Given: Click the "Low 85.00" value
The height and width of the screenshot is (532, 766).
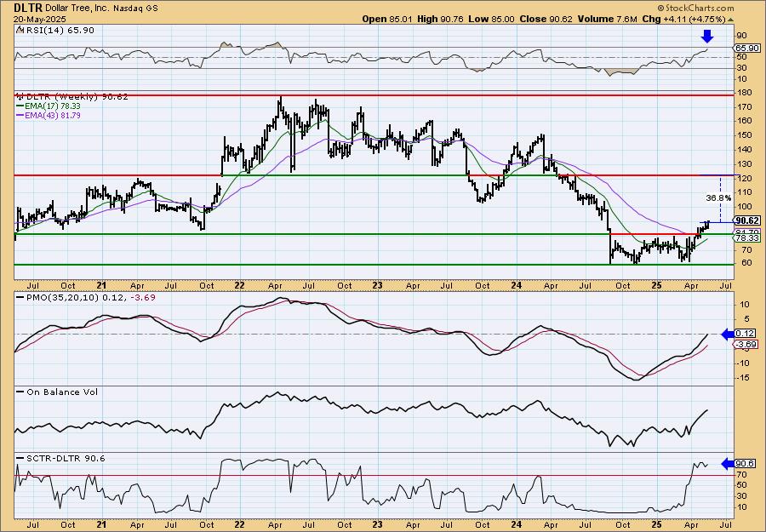Looking at the screenshot, I should [x=490, y=19].
